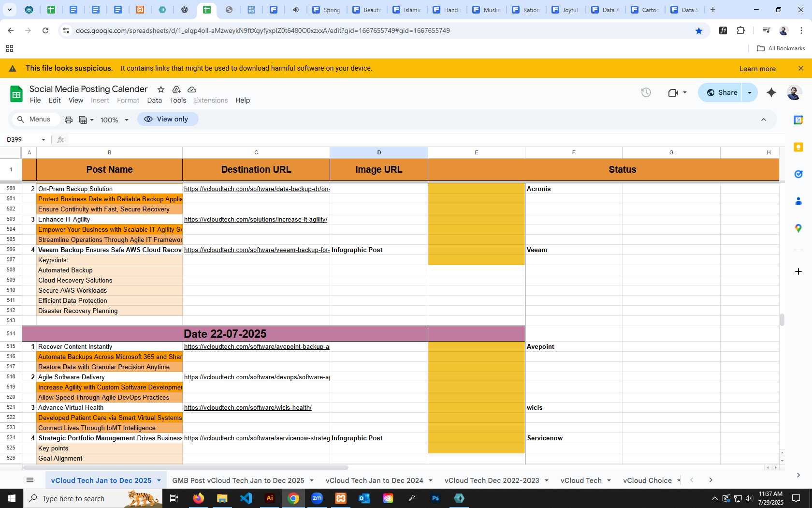Open version history clock icon
Screen dimensions: 812x508
[646, 92]
